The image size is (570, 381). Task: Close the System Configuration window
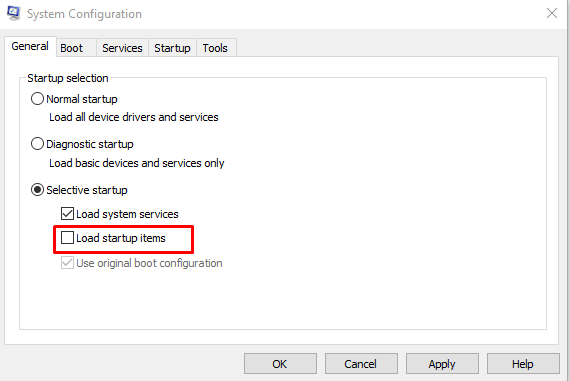point(551,13)
